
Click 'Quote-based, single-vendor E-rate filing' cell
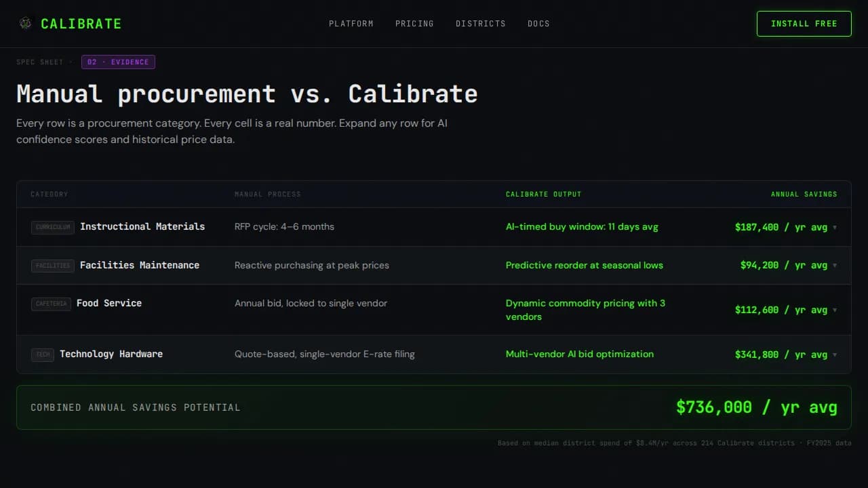(x=324, y=354)
